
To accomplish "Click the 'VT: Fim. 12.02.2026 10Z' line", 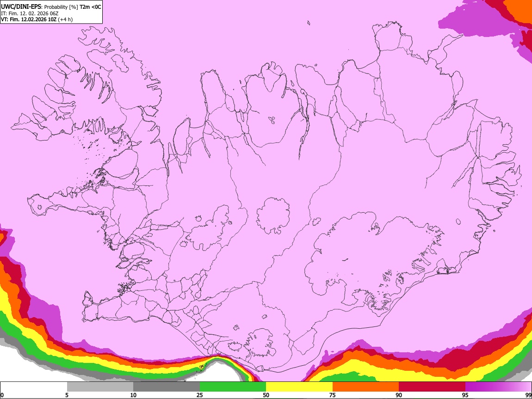I will tap(28, 19).
